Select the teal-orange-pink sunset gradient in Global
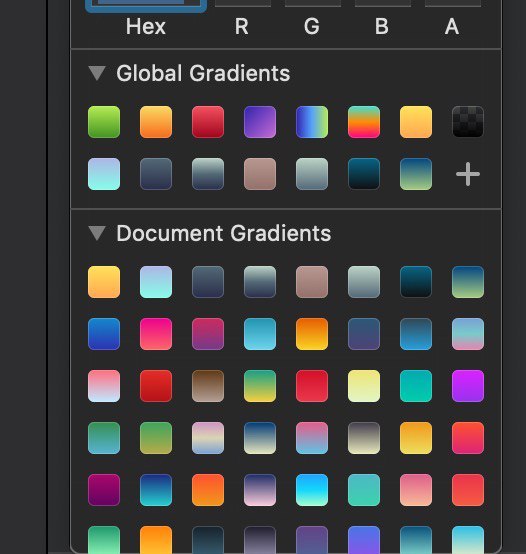Viewport: 526px width, 554px height. (364, 122)
